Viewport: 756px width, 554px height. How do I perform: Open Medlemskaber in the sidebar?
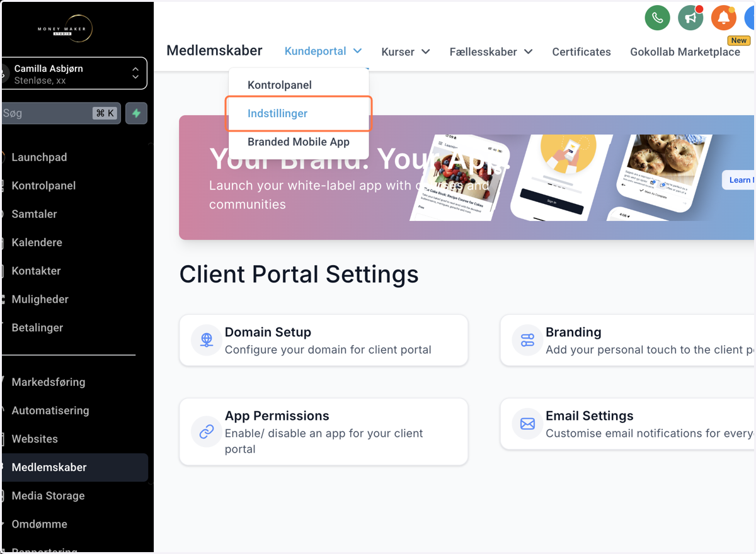pyautogui.click(x=76, y=467)
